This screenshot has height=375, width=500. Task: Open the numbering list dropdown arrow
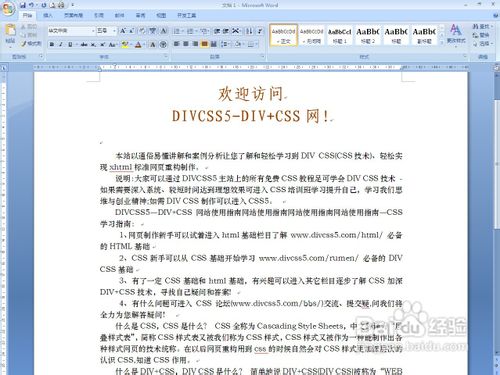point(196,31)
